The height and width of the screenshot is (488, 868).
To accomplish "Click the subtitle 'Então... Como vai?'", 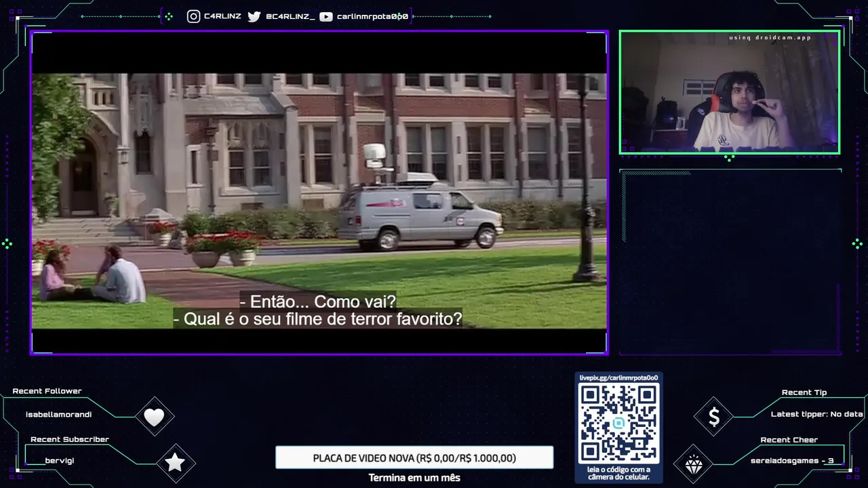I will pos(317,301).
